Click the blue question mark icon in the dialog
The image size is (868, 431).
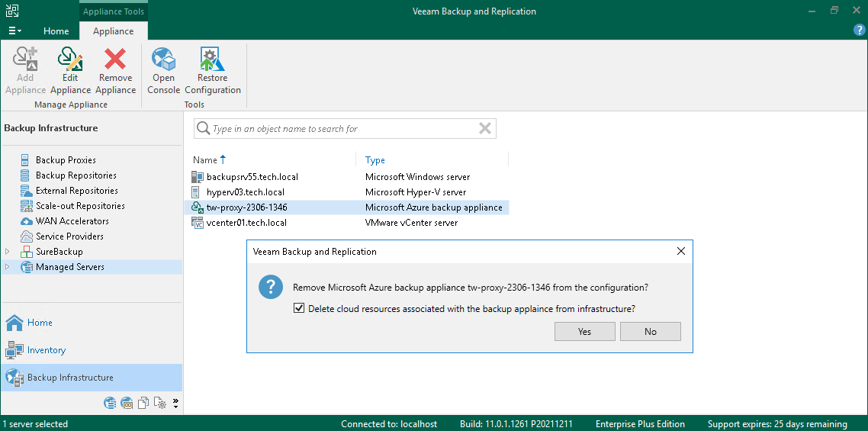click(x=271, y=288)
